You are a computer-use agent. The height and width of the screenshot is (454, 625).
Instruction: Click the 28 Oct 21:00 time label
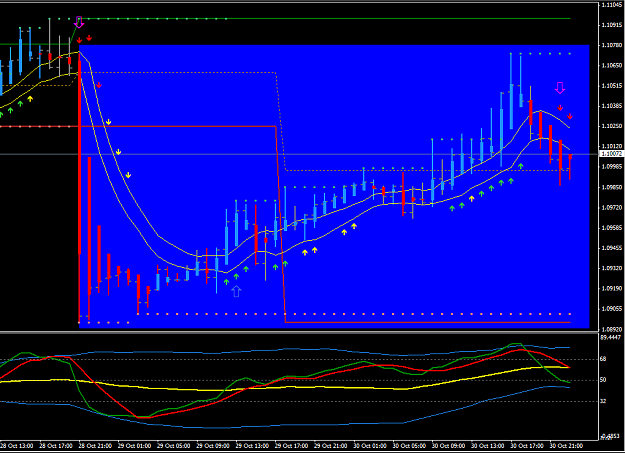tap(95, 446)
